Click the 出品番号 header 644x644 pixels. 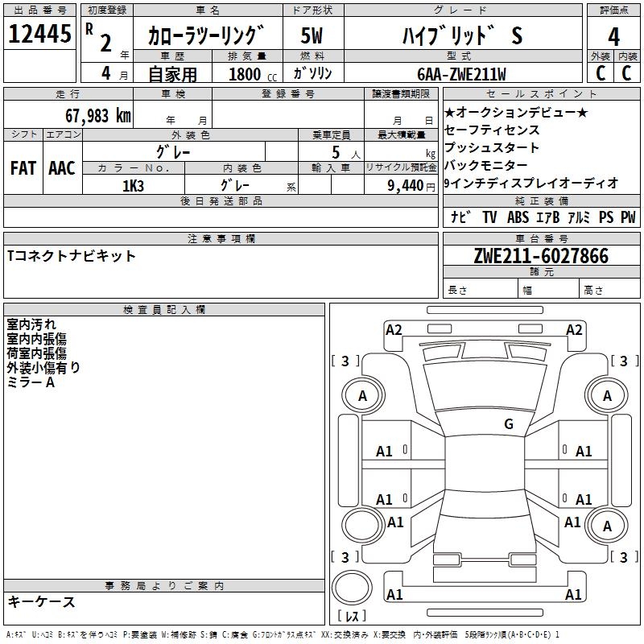point(39,10)
